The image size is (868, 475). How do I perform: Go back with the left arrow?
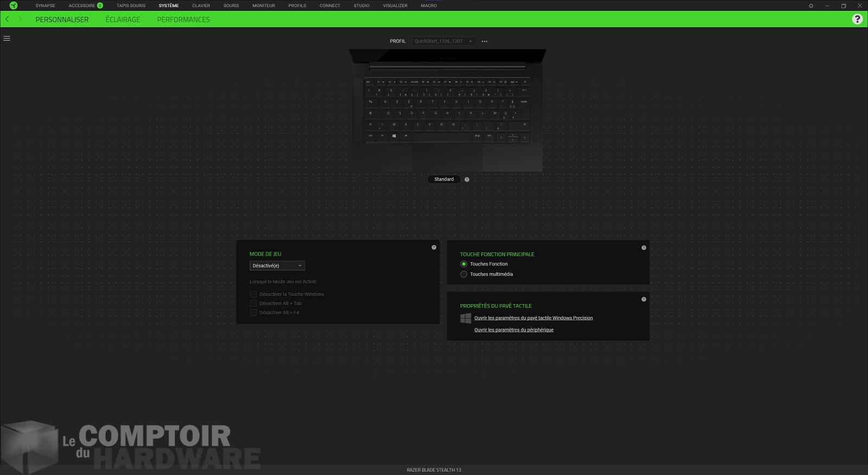tap(7, 20)
